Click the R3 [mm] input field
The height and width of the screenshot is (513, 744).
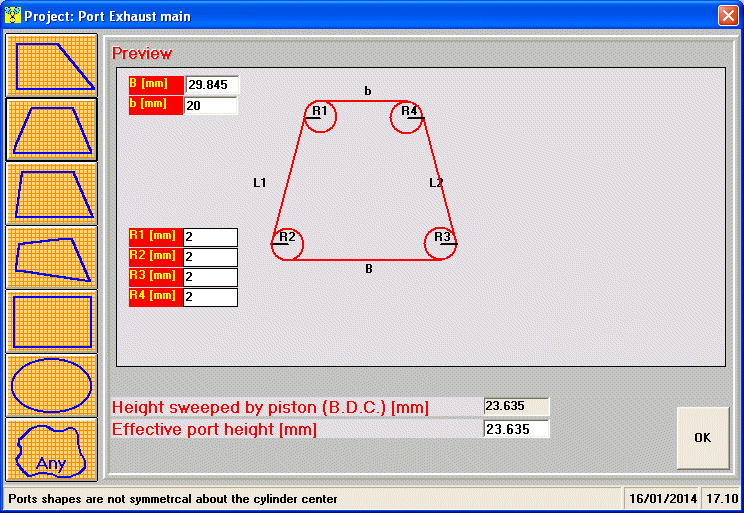pyautogui.click(x=210, y=277)
